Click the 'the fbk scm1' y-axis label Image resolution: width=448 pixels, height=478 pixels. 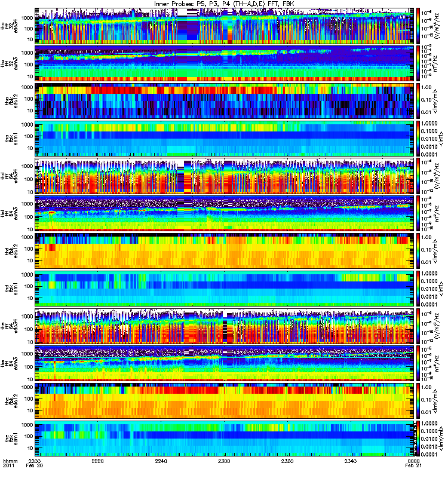tap(11, 439)
